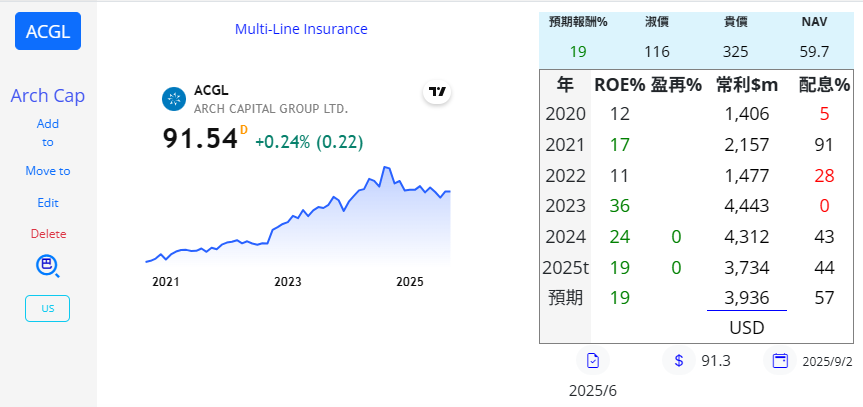863x407 pixels.
Task: Click the 2022 year row label
Action: click(x=565, y=176)
